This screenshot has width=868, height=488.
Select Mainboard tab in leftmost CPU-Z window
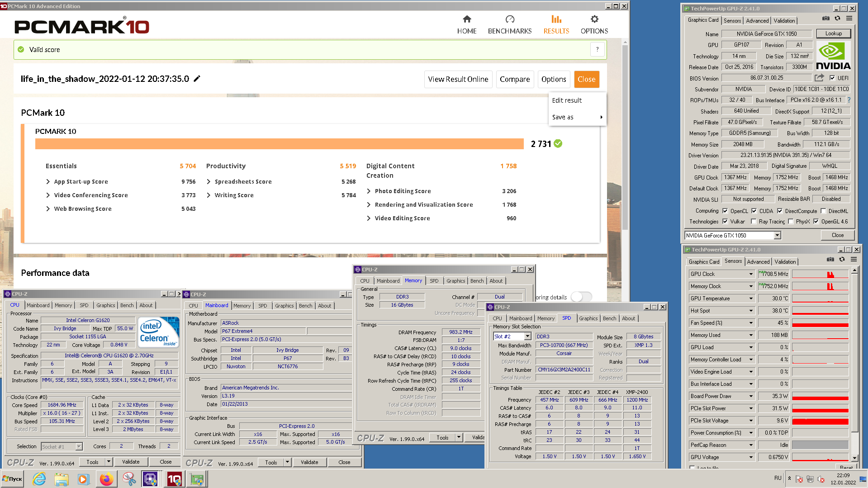point(38,305)
